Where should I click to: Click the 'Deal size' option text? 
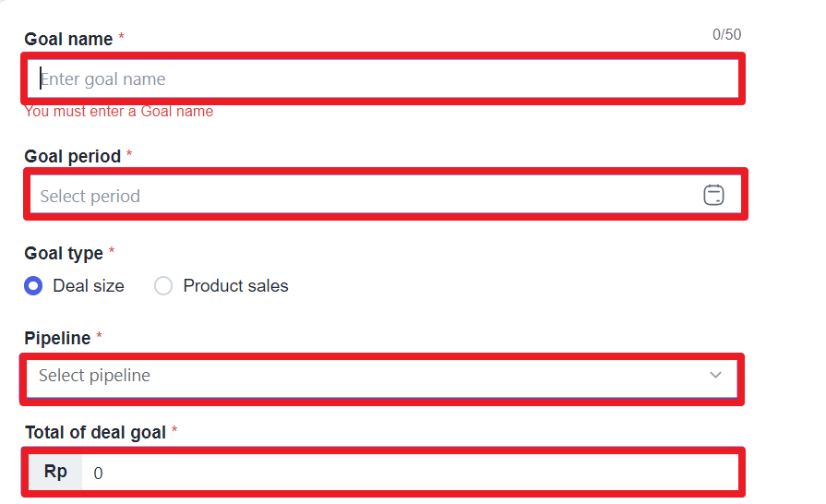coord(89,286)
